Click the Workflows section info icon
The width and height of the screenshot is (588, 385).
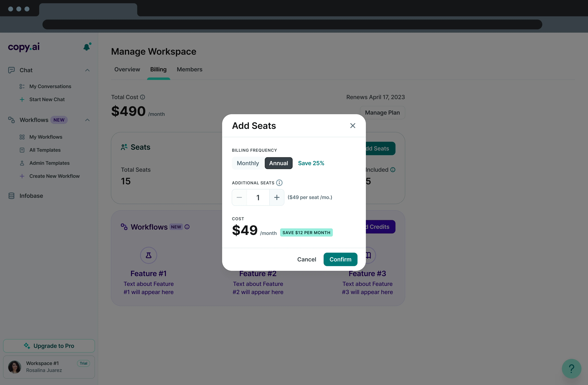[x=187, y=227]
